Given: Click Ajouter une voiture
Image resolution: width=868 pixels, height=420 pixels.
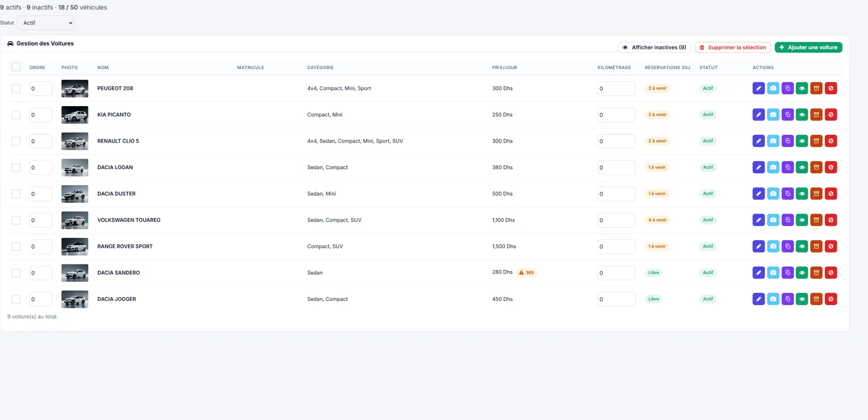Looking at the screenshot, I should click(808, 48).
